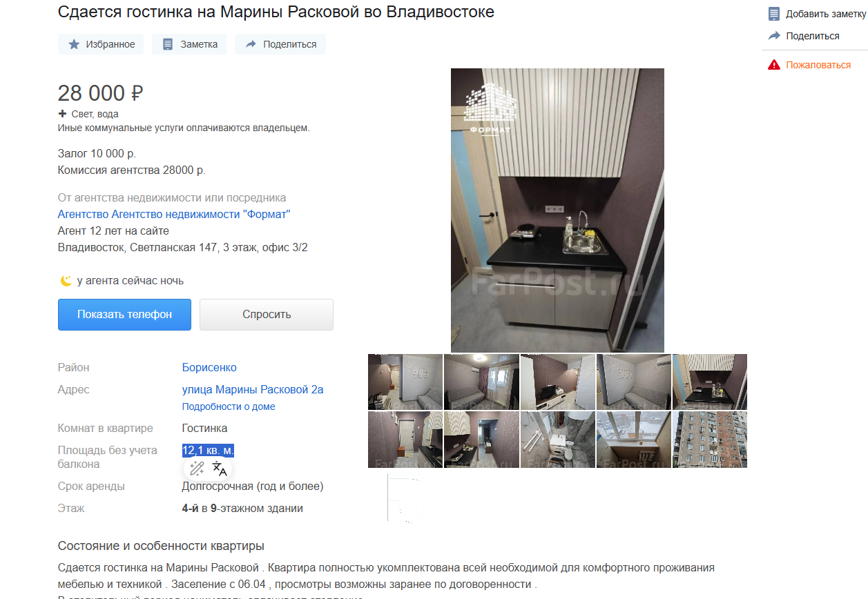Click the sidebar share arrow icon
This screenshot has height=599, width=868.
tap(774, 36)
